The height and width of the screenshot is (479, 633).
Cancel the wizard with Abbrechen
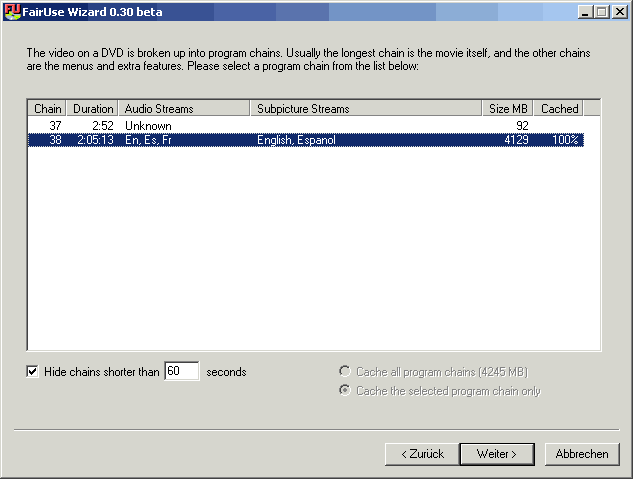[x=582, y=454]
